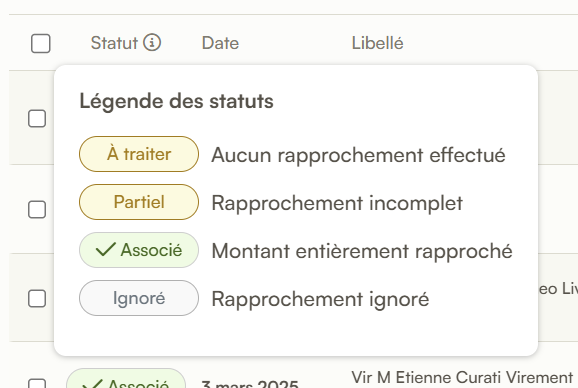
Task: Check the row checkbox left of the Partiel badge
Action: (37, 209)
